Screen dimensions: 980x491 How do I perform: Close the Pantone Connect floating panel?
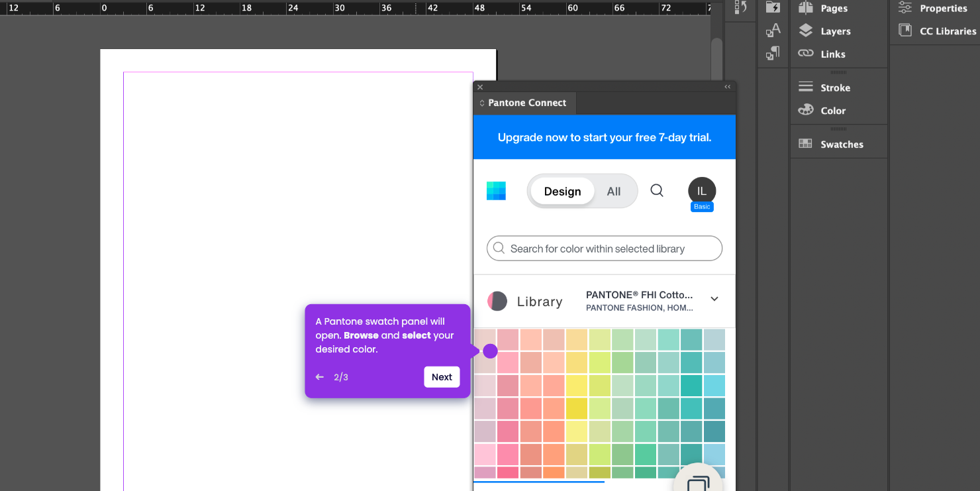[480, 87]
